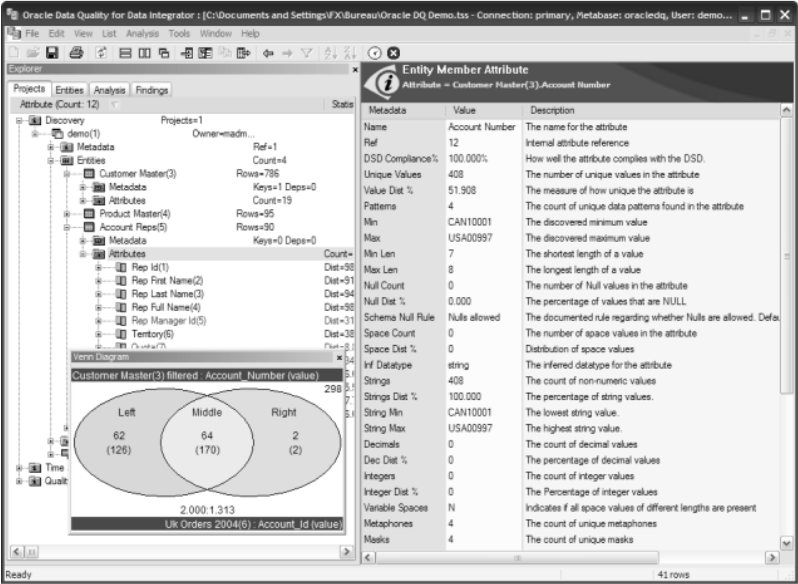Screen dimensions: 798x584
Task: Open the File menu
Action: click(32, 34)
